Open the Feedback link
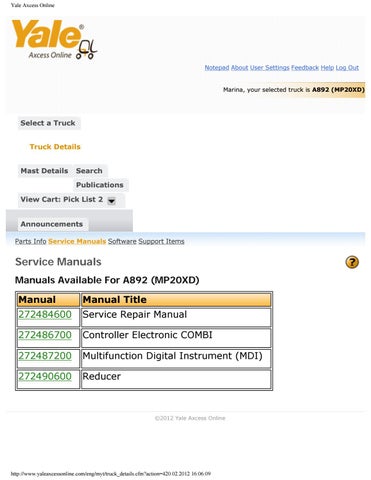 tap(305, 68)
